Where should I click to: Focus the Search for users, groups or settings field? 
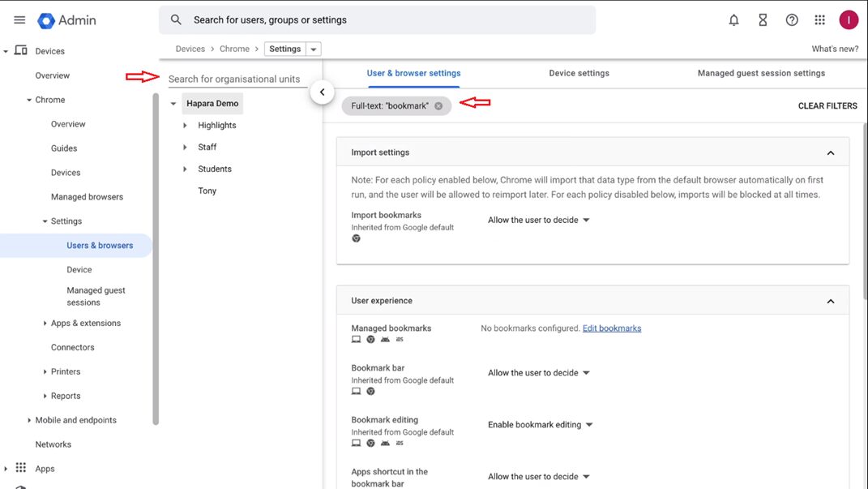[x=378, y=20]
